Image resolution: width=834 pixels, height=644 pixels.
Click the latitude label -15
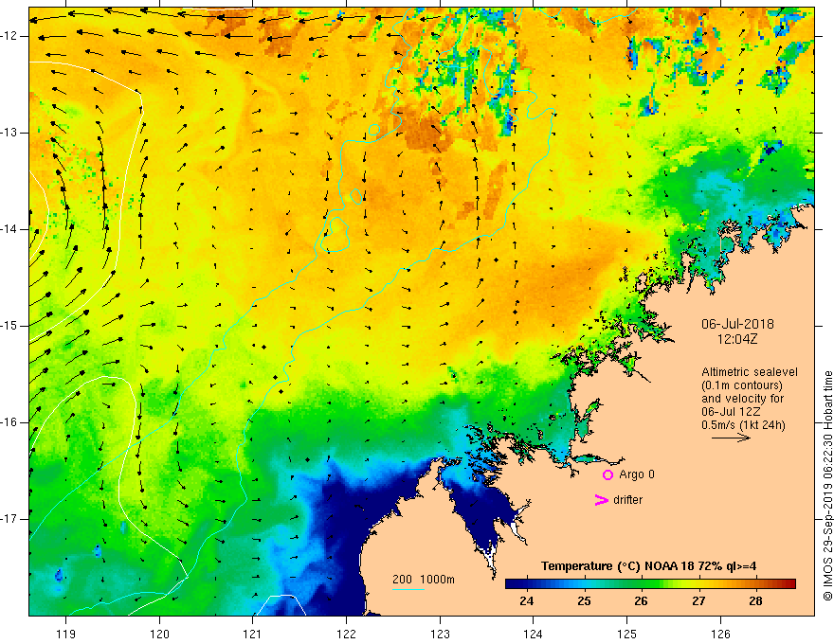(9, 326)
